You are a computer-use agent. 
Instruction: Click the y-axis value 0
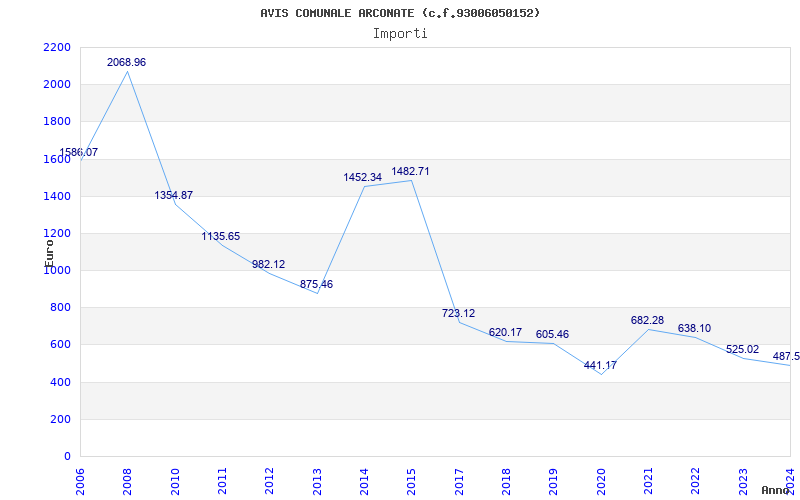[67, 457]
